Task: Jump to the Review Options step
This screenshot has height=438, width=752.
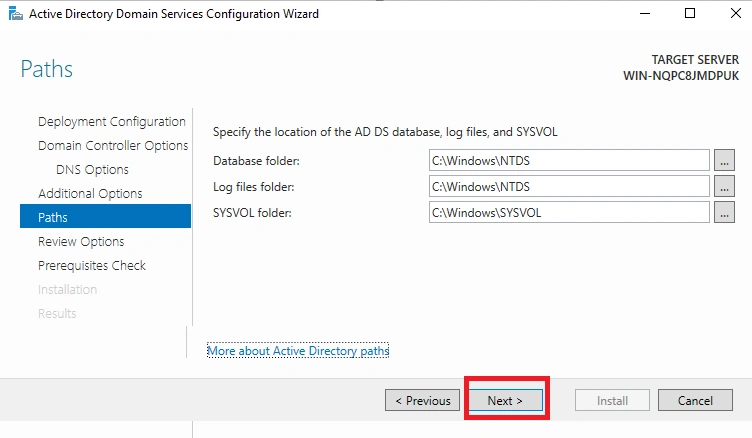Action: point(81,241)
